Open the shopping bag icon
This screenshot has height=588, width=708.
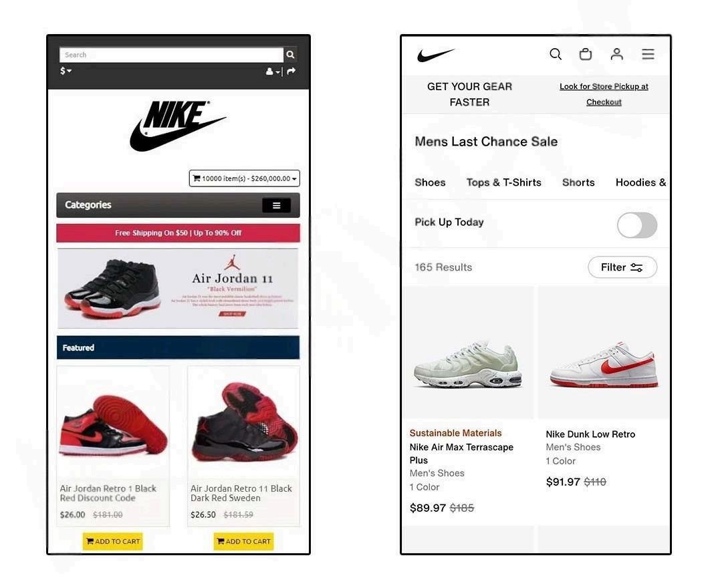coord(586,54)
